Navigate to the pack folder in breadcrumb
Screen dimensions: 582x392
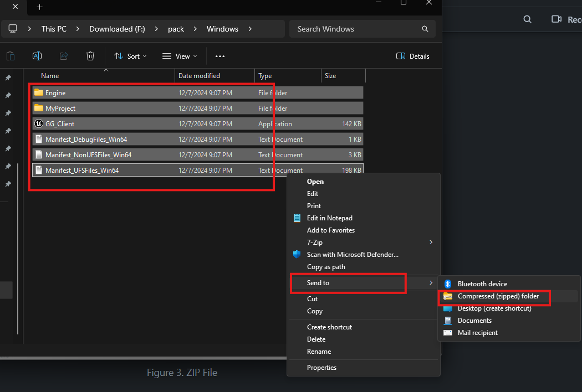click(176, 29)
